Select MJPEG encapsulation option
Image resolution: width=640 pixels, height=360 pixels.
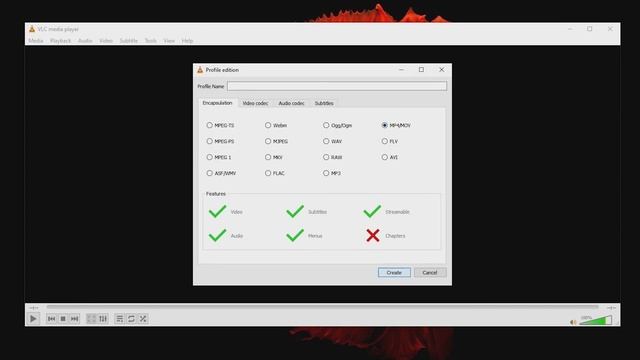(x=276, y=141)
